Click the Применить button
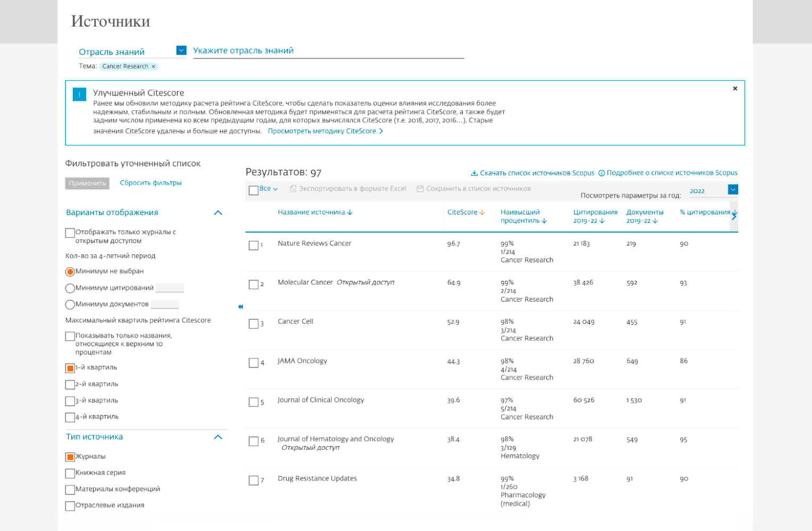This screenshot has width=812, height=531. point(87,183)
